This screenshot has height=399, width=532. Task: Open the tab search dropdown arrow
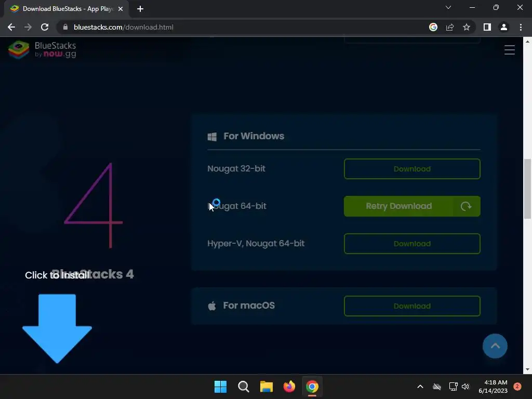point(448,7)
